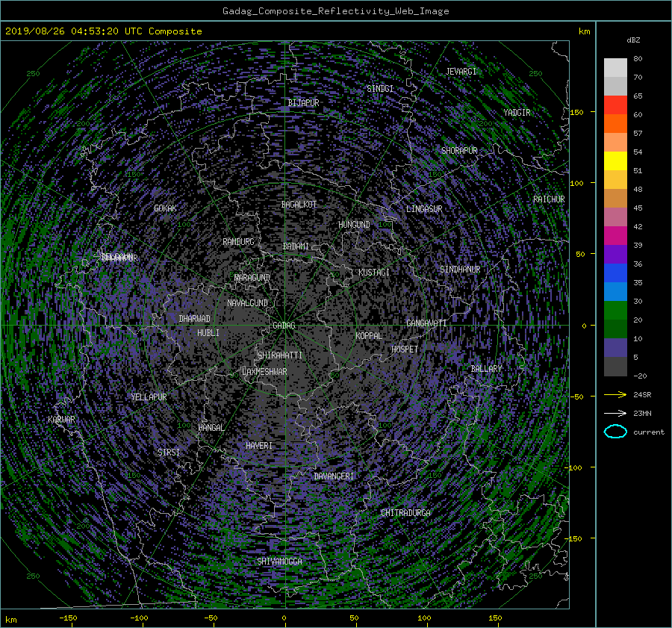Click the GOKAK city label
Image resolution: width=672 pixels, height=628 pixels.
(x=165, y=208)
